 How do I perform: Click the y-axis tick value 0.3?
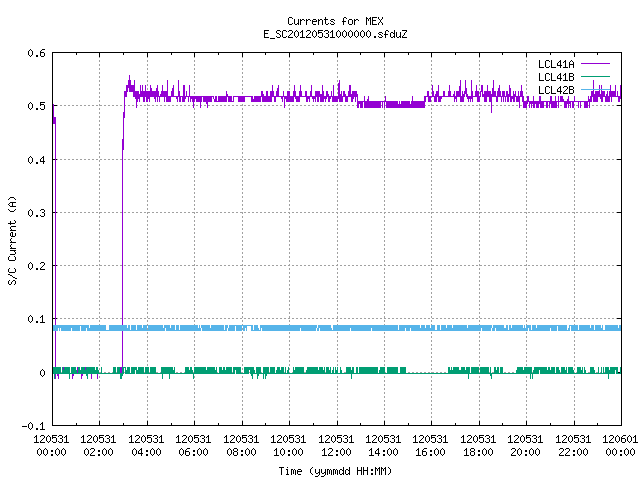click(x=36, y=213)
